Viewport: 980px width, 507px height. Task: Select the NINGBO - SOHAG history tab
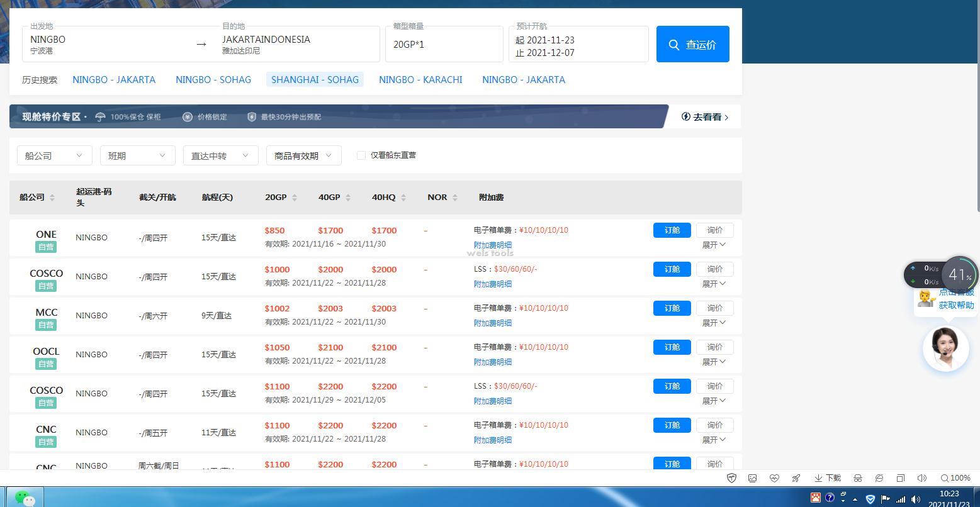213,79
